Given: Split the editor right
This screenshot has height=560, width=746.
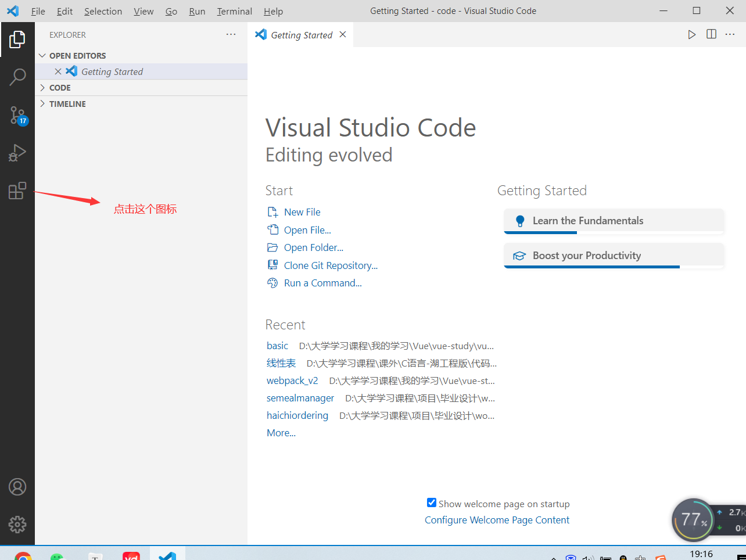Looking at the screenshot, I should [x=711, y=34].
